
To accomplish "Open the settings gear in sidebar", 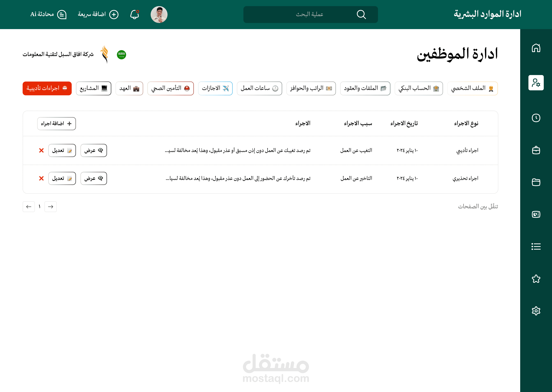I will 536,311.
